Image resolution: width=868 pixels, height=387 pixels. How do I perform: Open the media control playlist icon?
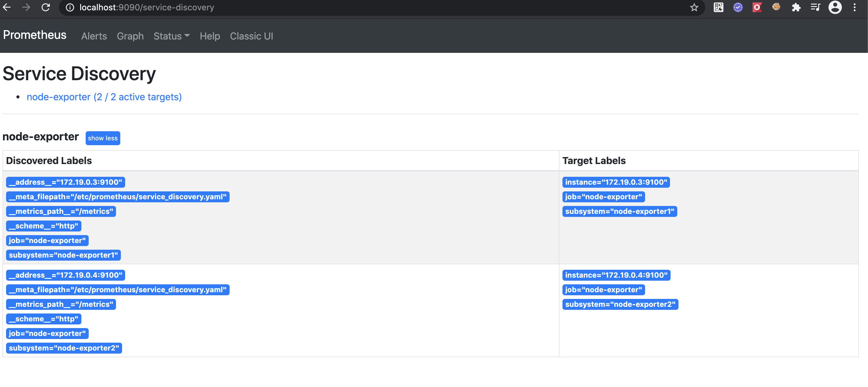(x=815, y=7)
